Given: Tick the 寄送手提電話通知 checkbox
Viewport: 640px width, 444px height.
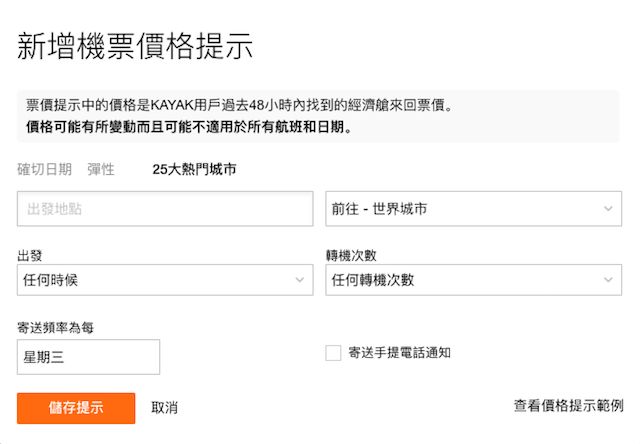Looking at the screenshot, I should 333,353.
